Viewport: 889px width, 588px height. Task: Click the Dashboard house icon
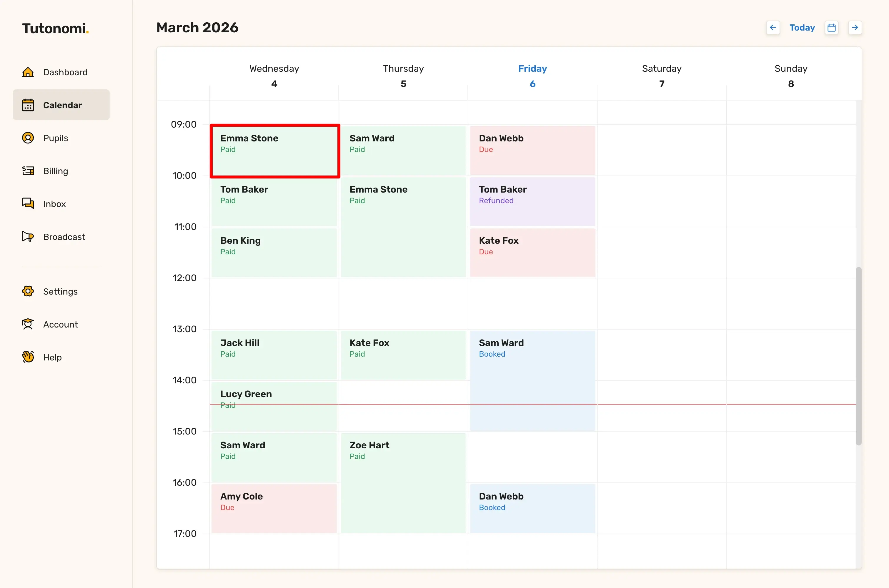click(x=28, y=72)
